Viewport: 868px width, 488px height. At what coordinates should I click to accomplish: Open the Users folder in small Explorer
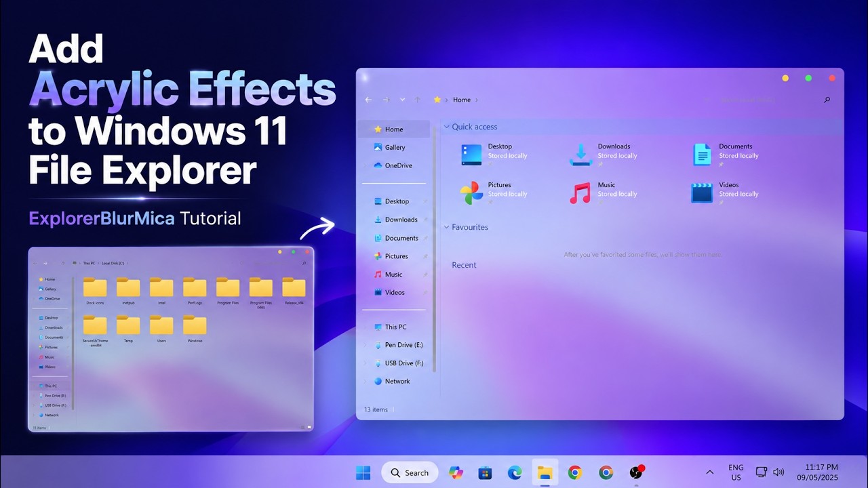[161, 329]
